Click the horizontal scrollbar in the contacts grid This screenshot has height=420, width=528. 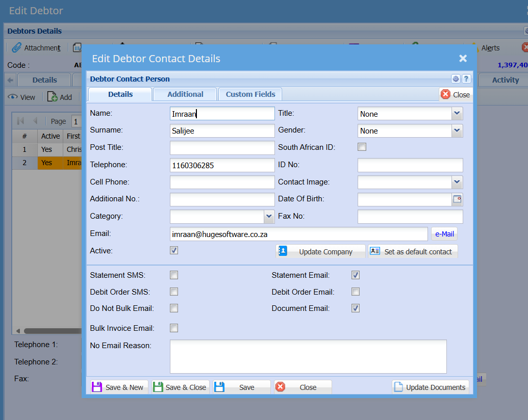point(52,331)
